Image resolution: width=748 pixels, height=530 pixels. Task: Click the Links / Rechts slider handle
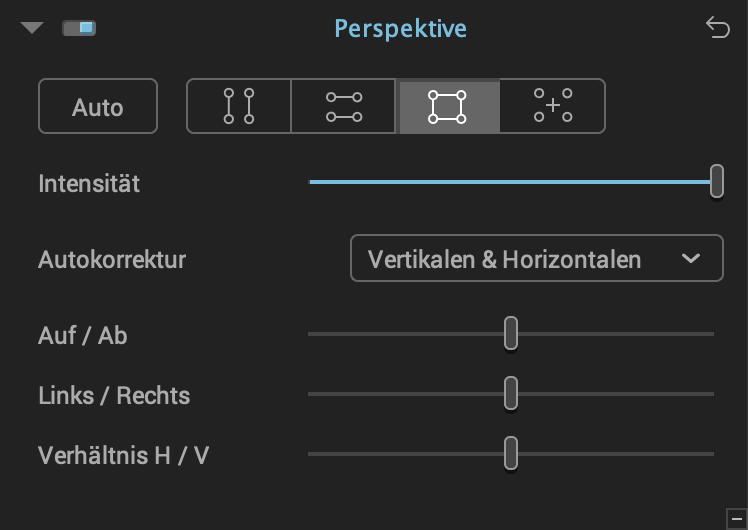[511, 393]
